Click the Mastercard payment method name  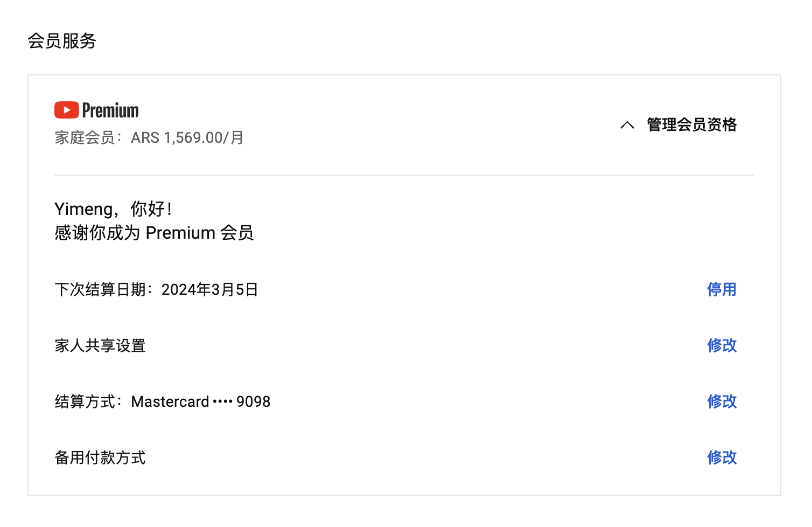coord(170,402)
